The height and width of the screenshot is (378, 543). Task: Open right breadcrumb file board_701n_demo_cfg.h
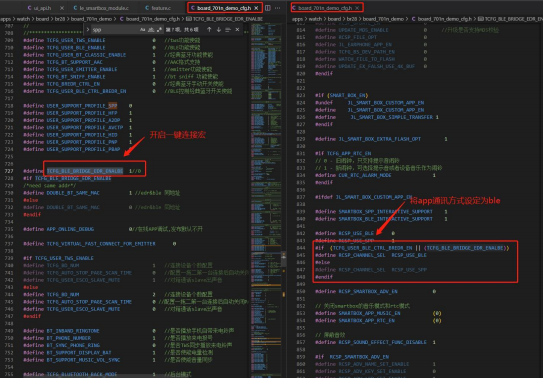(444, 19)
